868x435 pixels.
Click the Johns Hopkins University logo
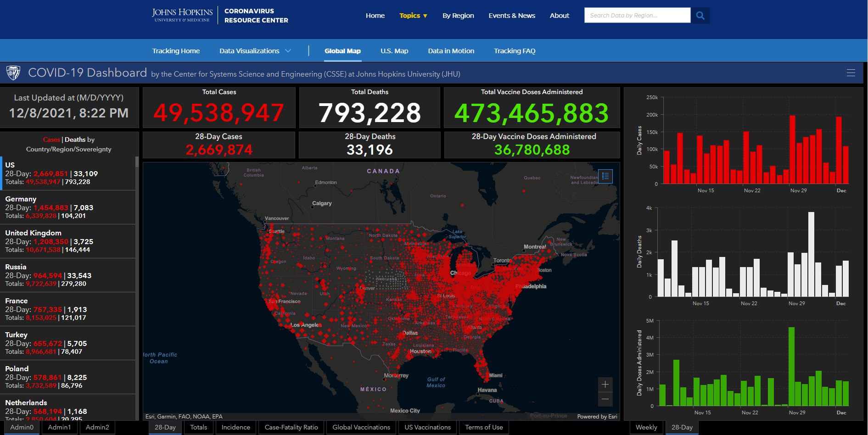tap(182, 15)
